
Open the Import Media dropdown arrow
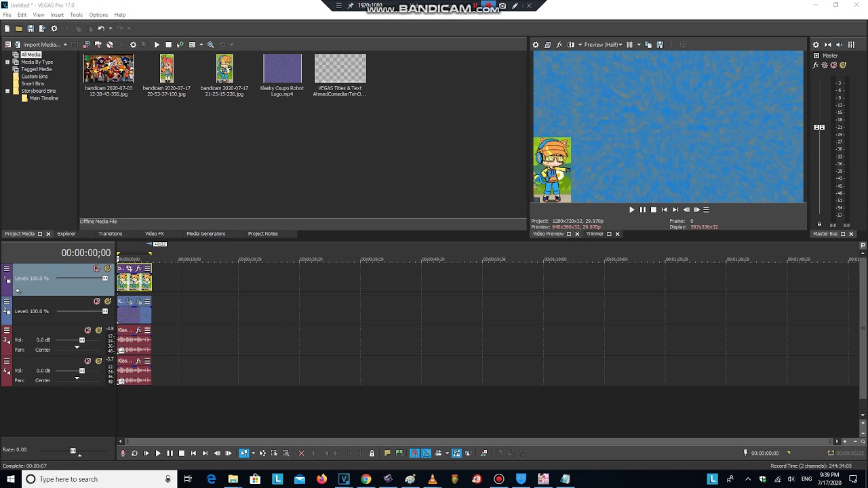(x=65, y=45)
